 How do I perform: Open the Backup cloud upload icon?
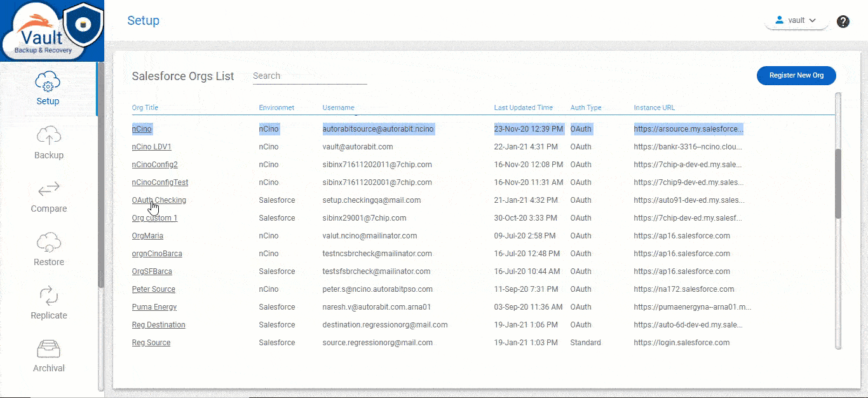pos(49,135)
